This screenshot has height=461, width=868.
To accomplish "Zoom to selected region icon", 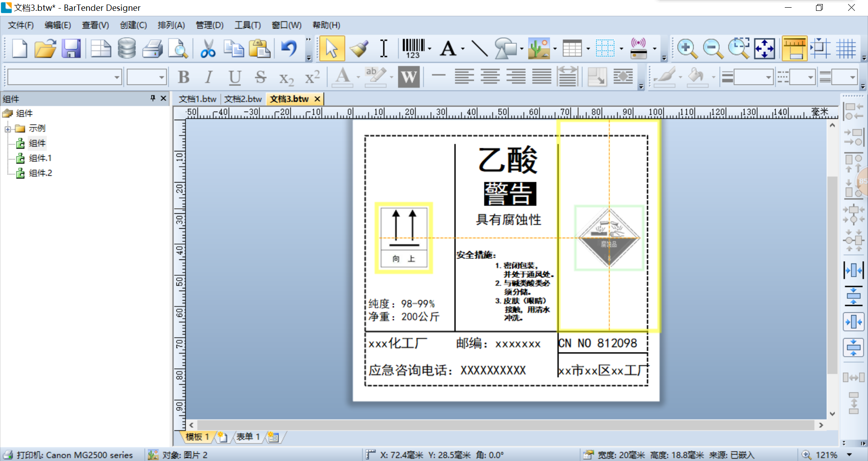I will [739, 48].
